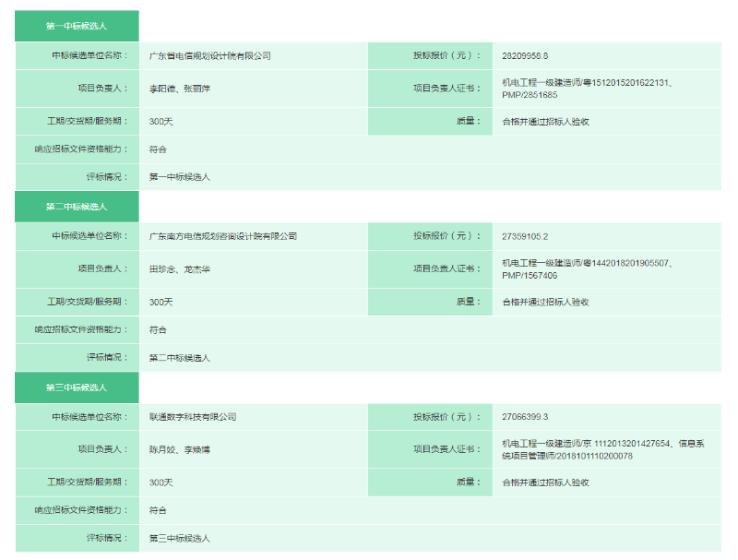738x560 pixels.
Task: Click the bid price 28209956.8
Action: click(x=525, y=56)
